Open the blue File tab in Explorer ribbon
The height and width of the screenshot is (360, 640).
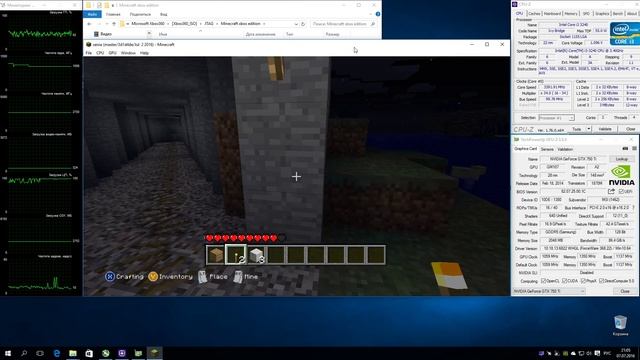coord(92,14)
